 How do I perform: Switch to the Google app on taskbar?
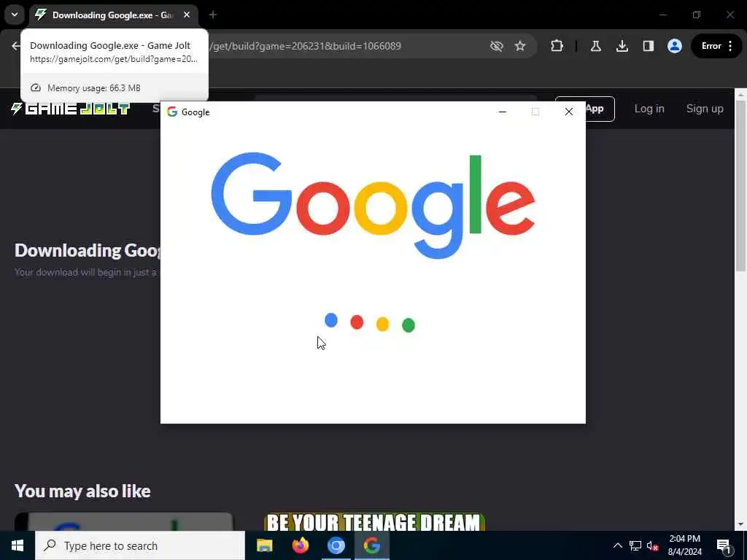371,545
